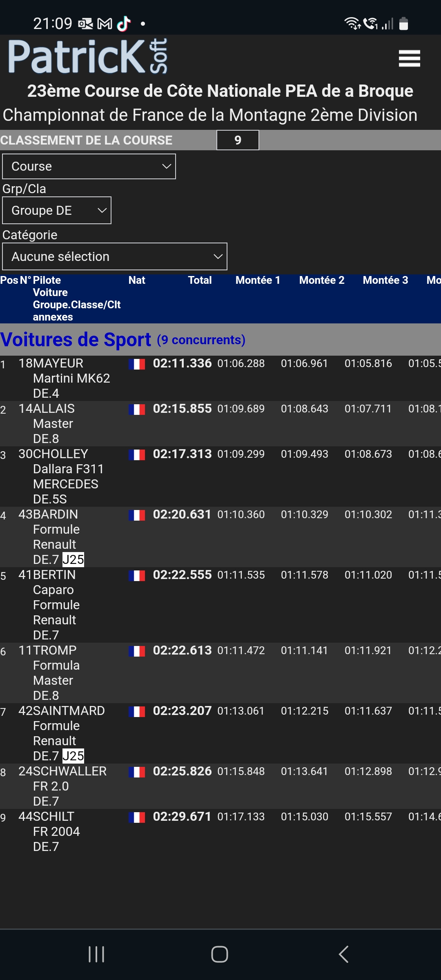The height and width of the screenshot is (980, 441).
Task: Tap the PatrickSoft logo
Action: tap(88, 56)
